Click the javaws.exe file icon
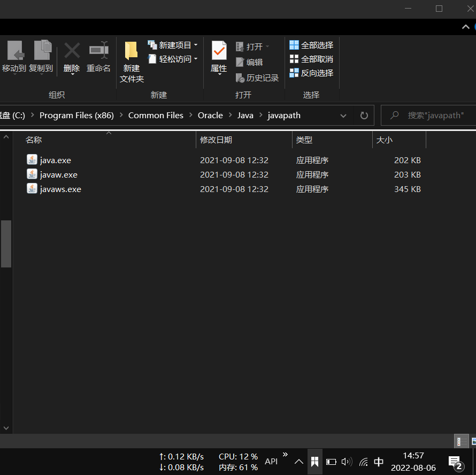476x475 pixels. [x=32, y=188]
